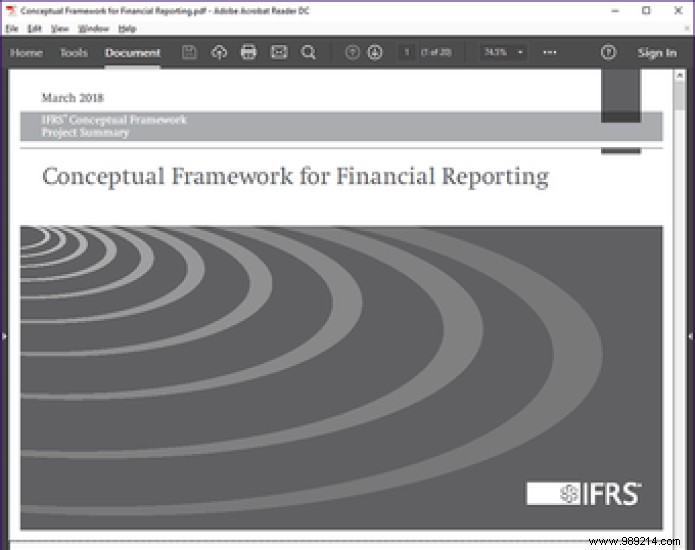Click the scrollbar up arrow
This screenshot has height=550, width=695.
tap(679, 76)
